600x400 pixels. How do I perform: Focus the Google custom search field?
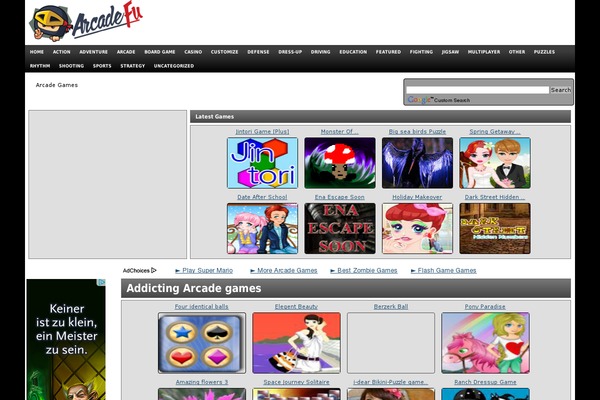[x=478, y=90]
